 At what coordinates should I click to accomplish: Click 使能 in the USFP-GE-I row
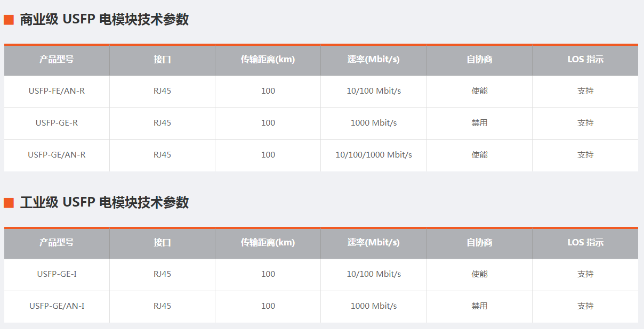pos(479,274)
